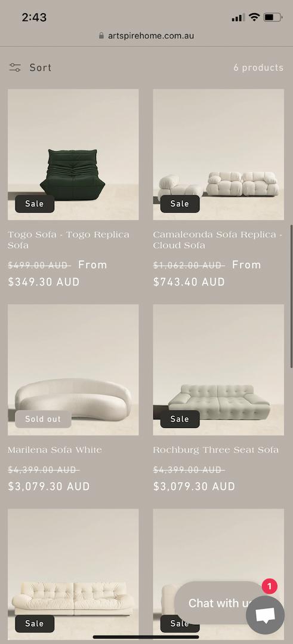
Task: Select the Marilena Sofa White title
Action: click(54, 450)
